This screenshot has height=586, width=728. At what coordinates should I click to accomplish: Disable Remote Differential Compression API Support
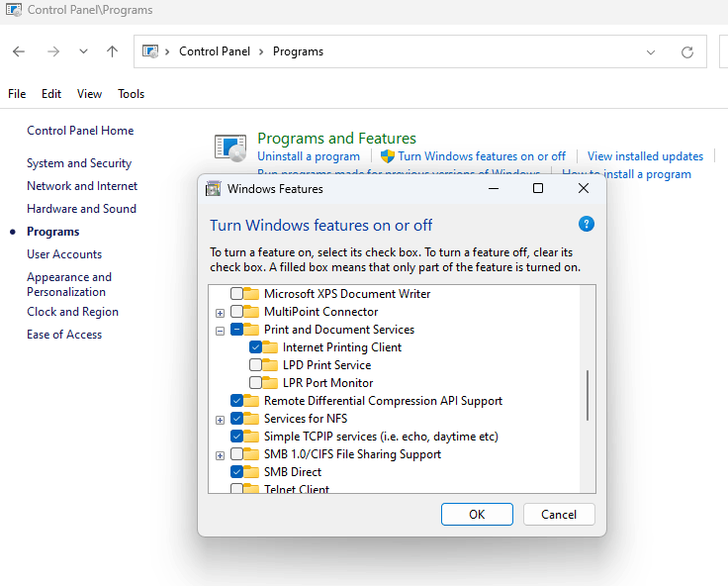pyautogui.click(x=236, y=401)
